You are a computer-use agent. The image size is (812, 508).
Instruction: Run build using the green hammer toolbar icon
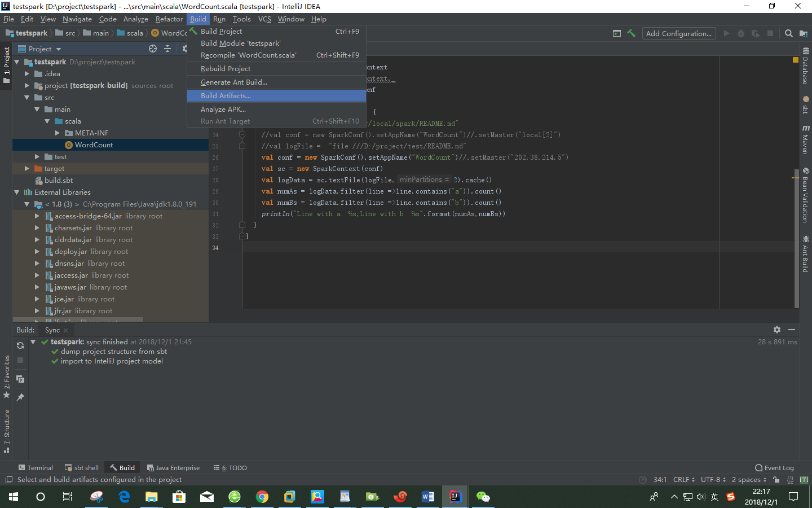pyautogui.click(x=631, y=33)
